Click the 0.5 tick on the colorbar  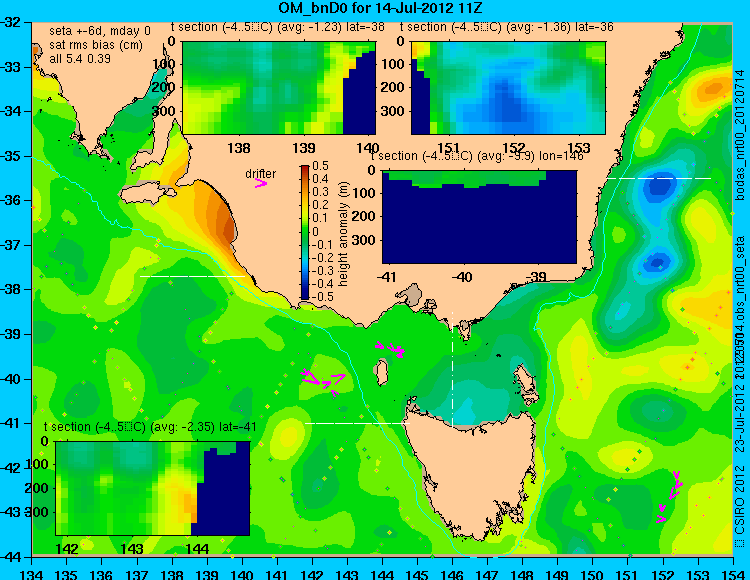coord(320,166)
